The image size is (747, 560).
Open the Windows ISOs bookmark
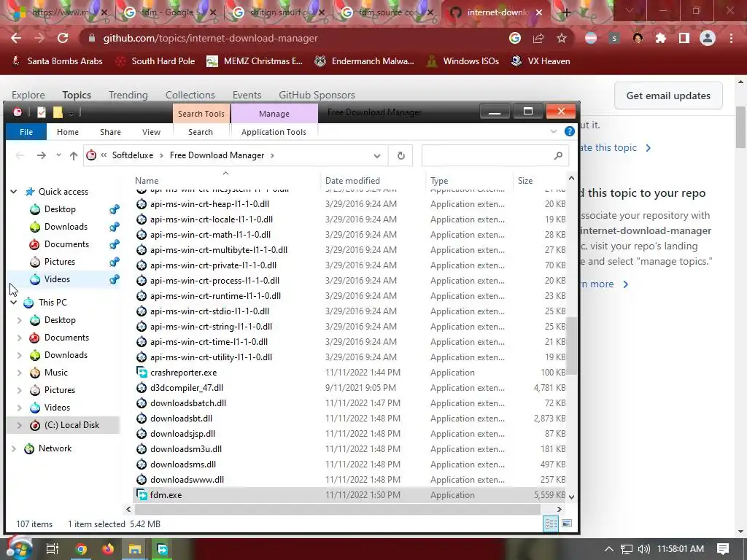coord(462,61)
